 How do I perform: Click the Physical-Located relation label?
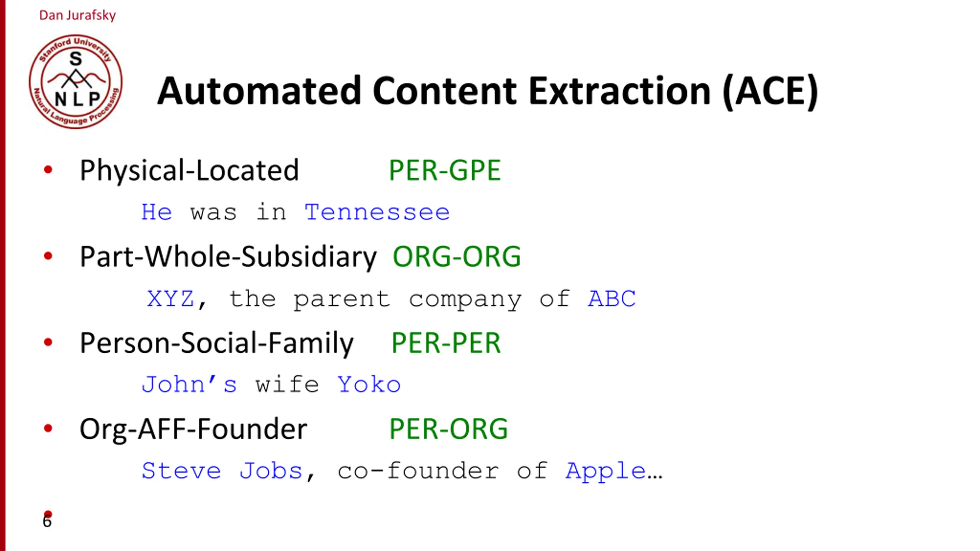189,170
